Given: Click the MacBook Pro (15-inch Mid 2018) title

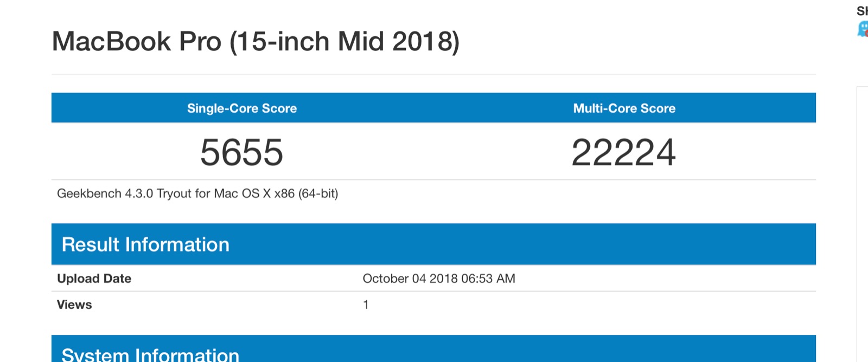Looking at the screenshot, I should point(256,42).
